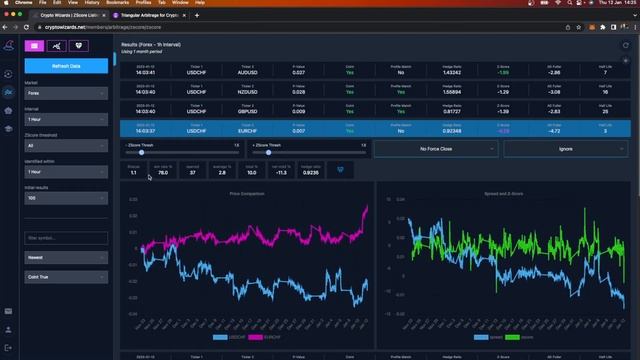Click the refresh icon at results top right
Image resolution: width=640 pixels, height=360 pixels.
(x=626, y=45)
